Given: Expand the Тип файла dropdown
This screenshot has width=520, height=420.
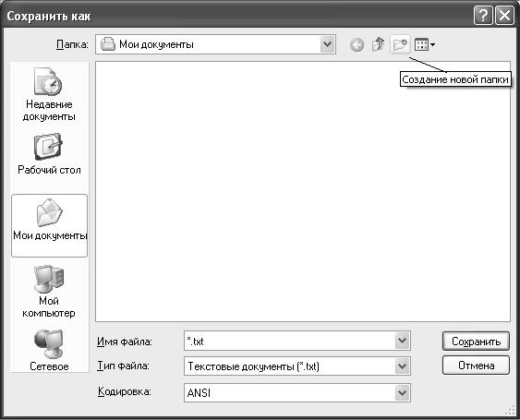Looking at the screenshot, I should click(x=402, y=366).
